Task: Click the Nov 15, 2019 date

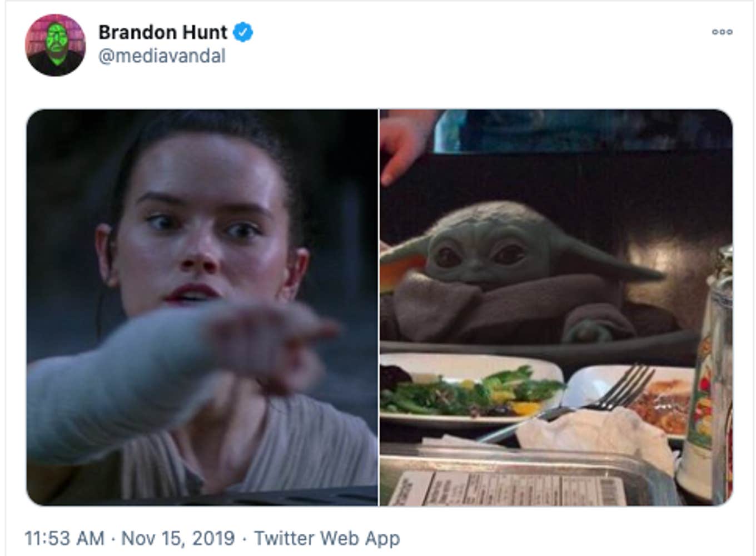Action: coord(178,538)
